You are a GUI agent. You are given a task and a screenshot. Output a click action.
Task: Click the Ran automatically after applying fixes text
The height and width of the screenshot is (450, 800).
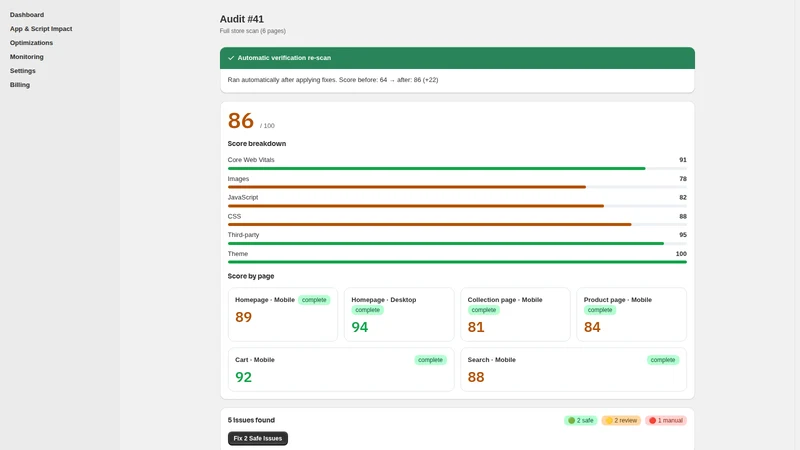(x=333, y=80)
